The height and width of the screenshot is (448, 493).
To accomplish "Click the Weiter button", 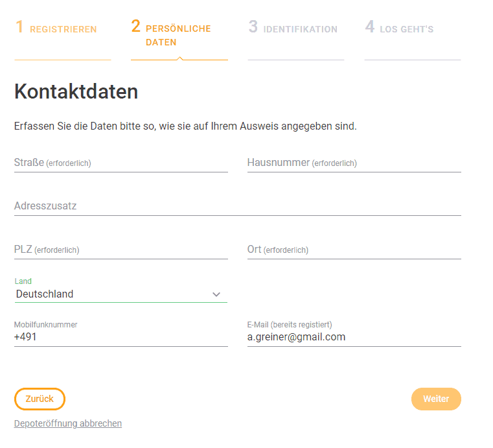I will point(436,399).
